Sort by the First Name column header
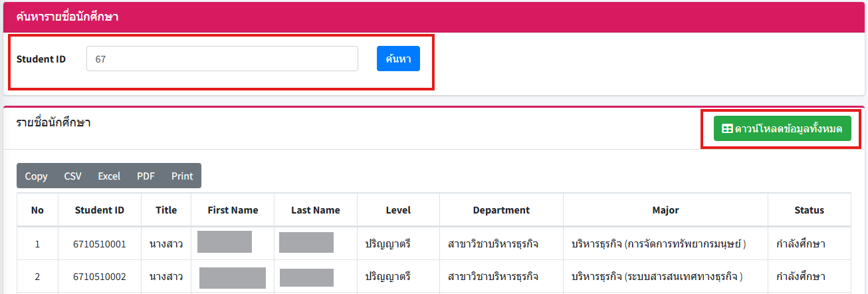Image resolution: width=868 pixels, height=294 pixels. pyautogui.click(x=233, y=210)
